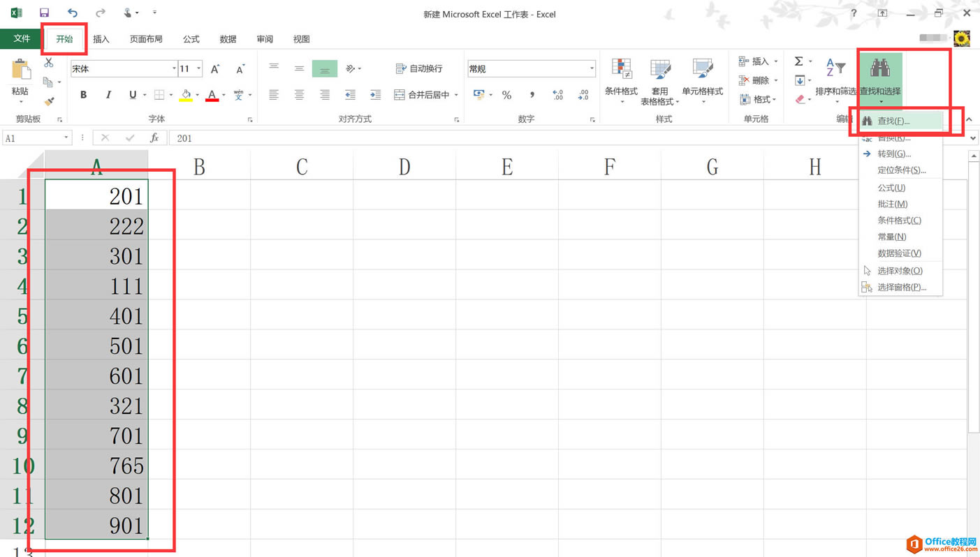
Task: Toggle Underline formatting
Action: 132,94
